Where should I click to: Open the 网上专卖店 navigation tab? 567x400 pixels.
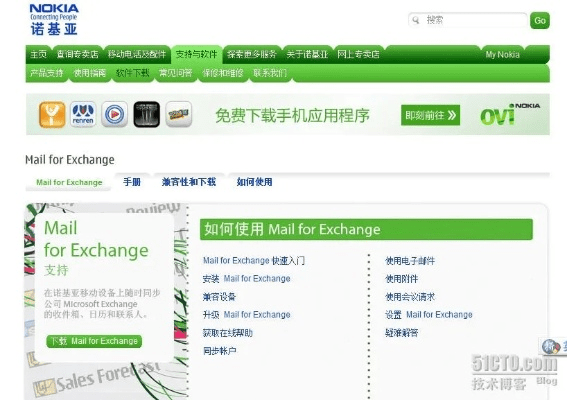point(358,54)
